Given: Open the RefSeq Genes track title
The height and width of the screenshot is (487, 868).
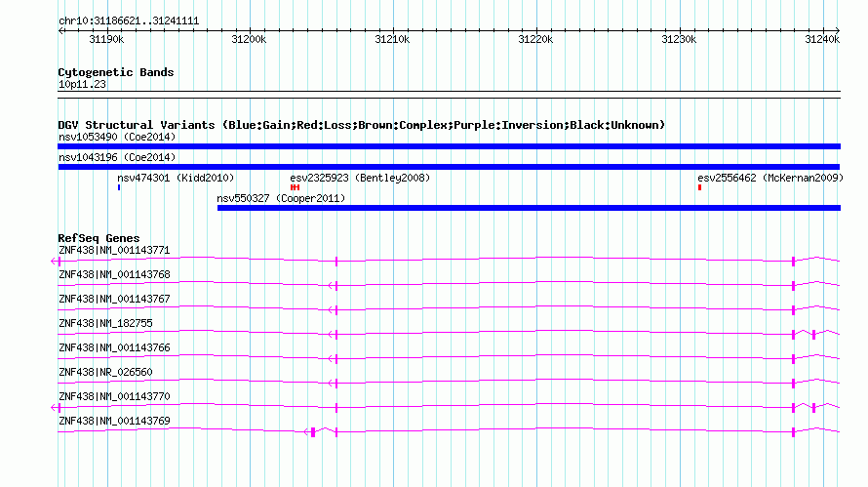Looking at the screenshot, I should pos(99,238).
